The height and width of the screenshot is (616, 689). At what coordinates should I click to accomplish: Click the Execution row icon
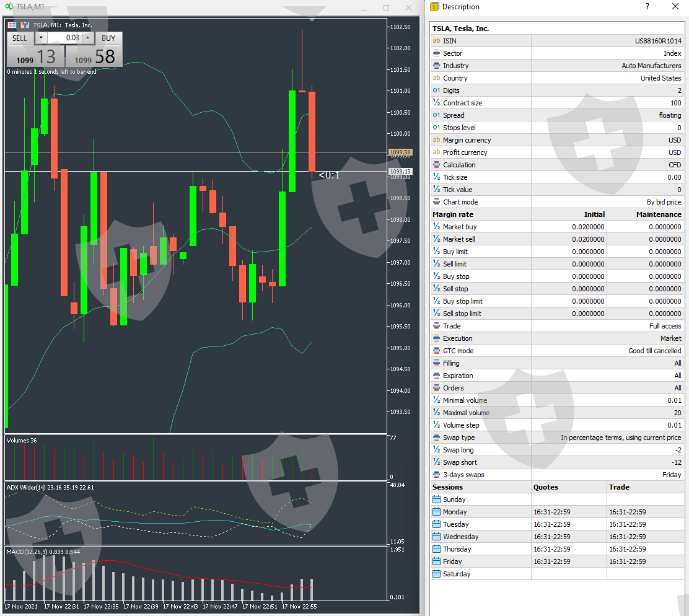[x=436, y=338]
